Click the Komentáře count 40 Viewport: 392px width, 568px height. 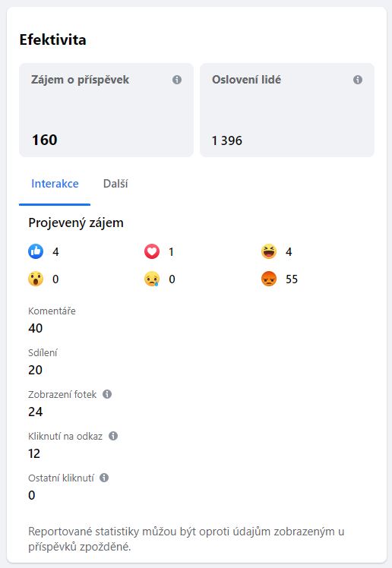click(x=36, y=328)
